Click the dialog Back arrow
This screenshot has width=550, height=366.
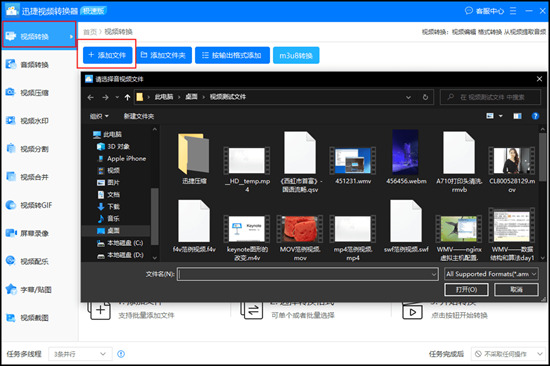(x=90, y=97)
